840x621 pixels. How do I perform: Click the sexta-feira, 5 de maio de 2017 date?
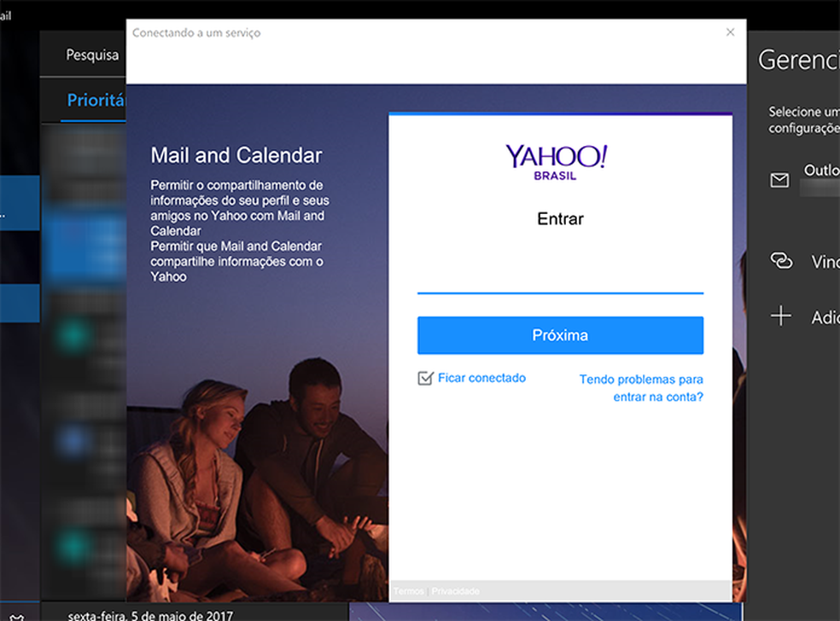[x=150, y=616]
